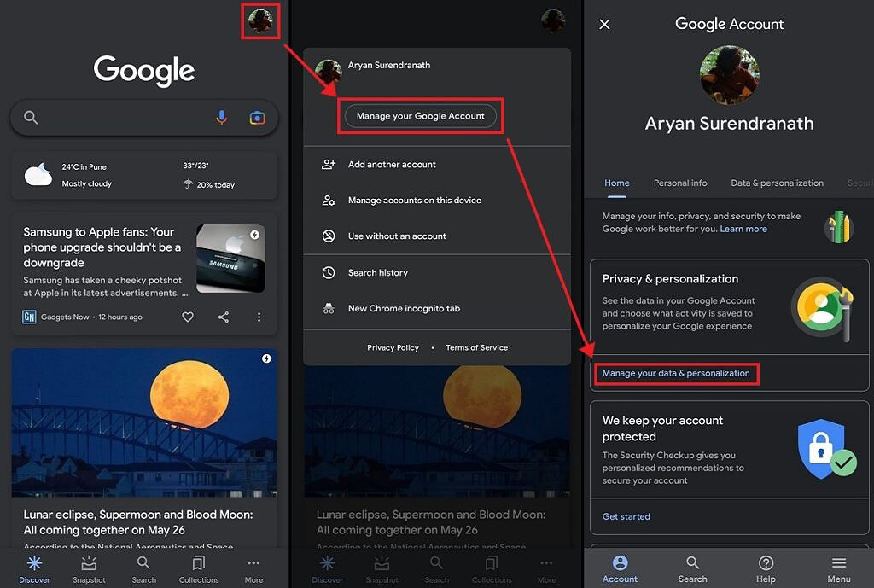Open the Menu hamburger icon
Image resolution: width=874 pixels, height=588 pixels.
(839, 569)
